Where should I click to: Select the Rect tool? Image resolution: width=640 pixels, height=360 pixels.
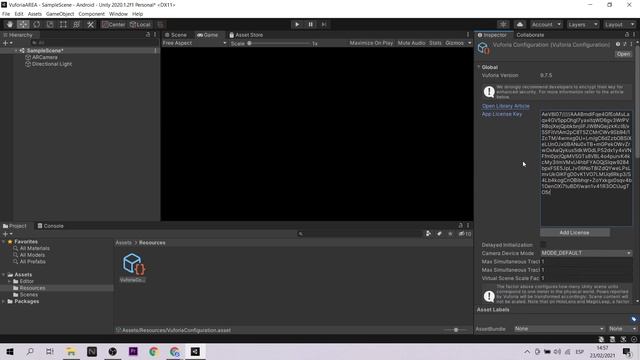(63, 24)
